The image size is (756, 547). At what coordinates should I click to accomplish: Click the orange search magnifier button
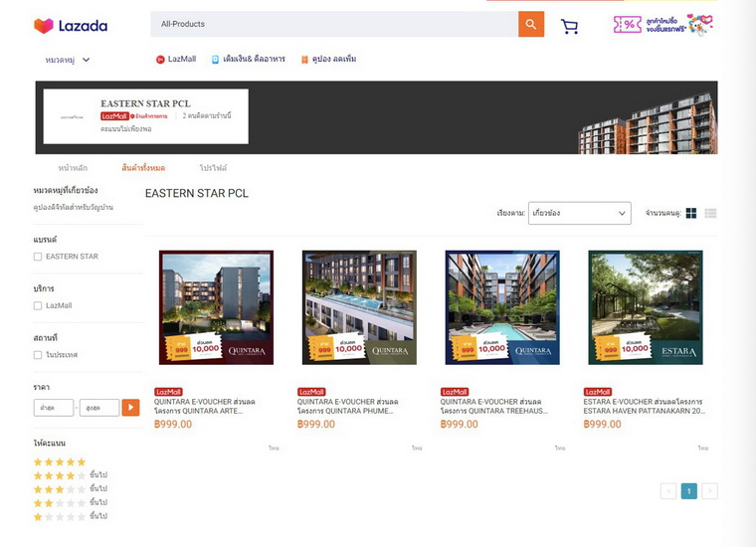point(531,24)
